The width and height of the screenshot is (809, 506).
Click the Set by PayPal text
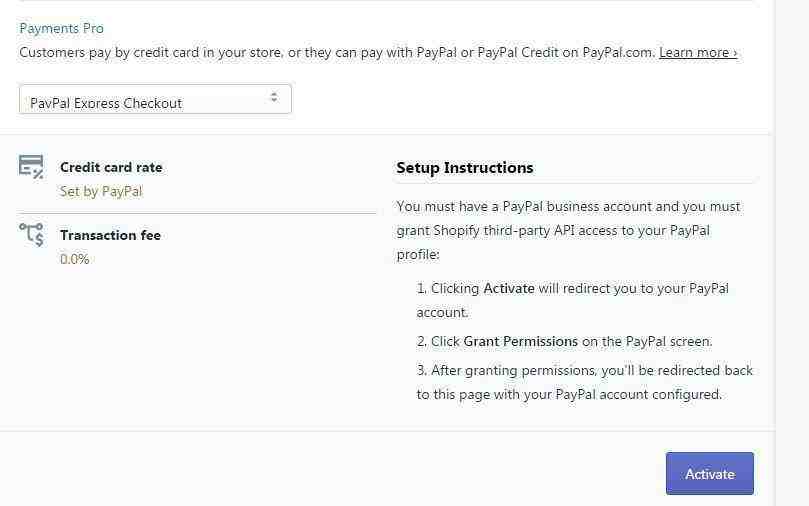pos(101,191)
